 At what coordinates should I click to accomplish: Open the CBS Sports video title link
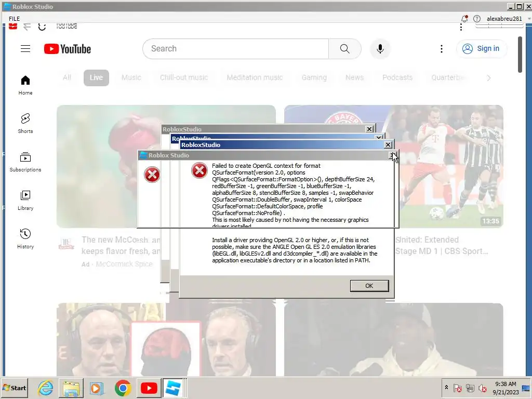(442, 245)
